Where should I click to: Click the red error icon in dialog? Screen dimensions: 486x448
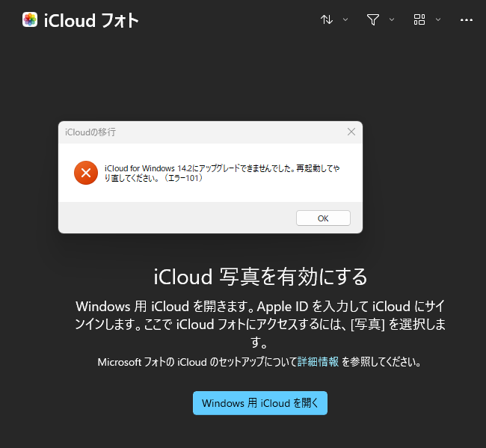86,173
